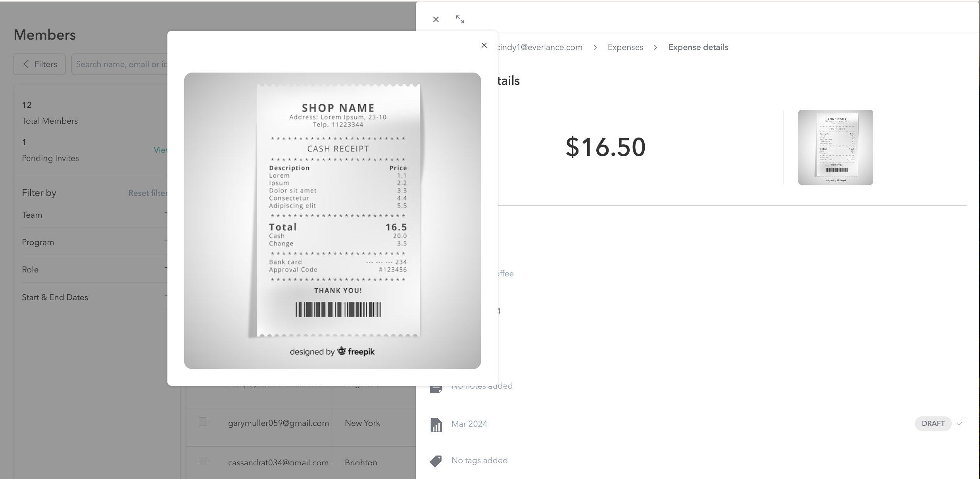Close the receipt image preview popup
The width and height of the screenshot is (980, 479).
pos(484,46)
